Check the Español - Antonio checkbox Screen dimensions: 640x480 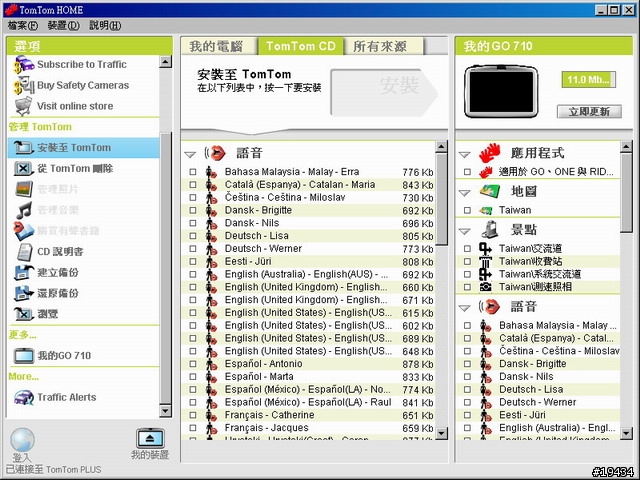tap(193, 364)
